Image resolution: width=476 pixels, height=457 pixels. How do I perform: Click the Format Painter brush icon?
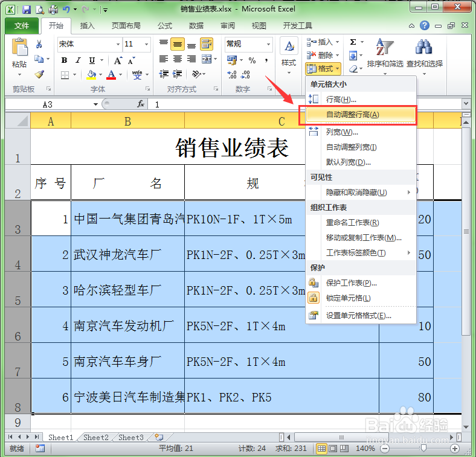coord(39,74)
